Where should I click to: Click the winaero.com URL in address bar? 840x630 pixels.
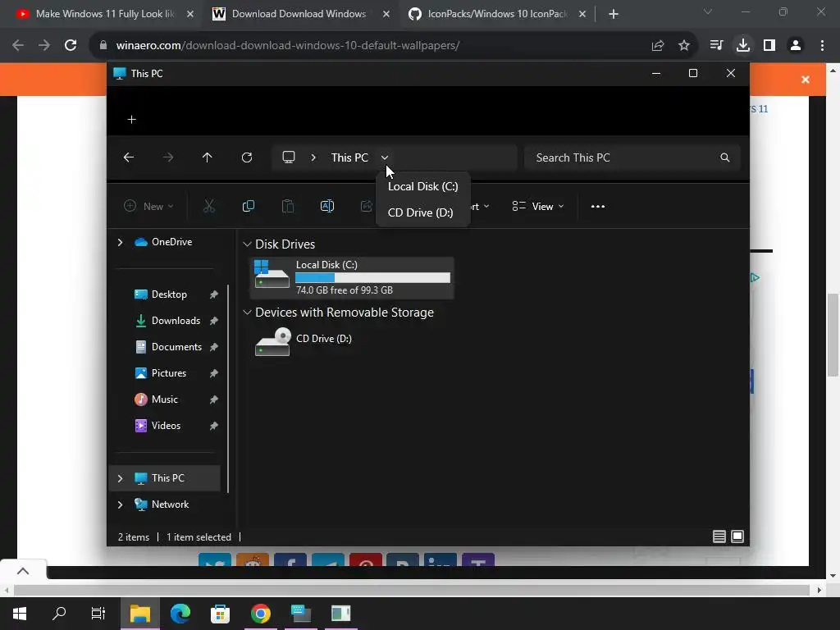(288, 46)
